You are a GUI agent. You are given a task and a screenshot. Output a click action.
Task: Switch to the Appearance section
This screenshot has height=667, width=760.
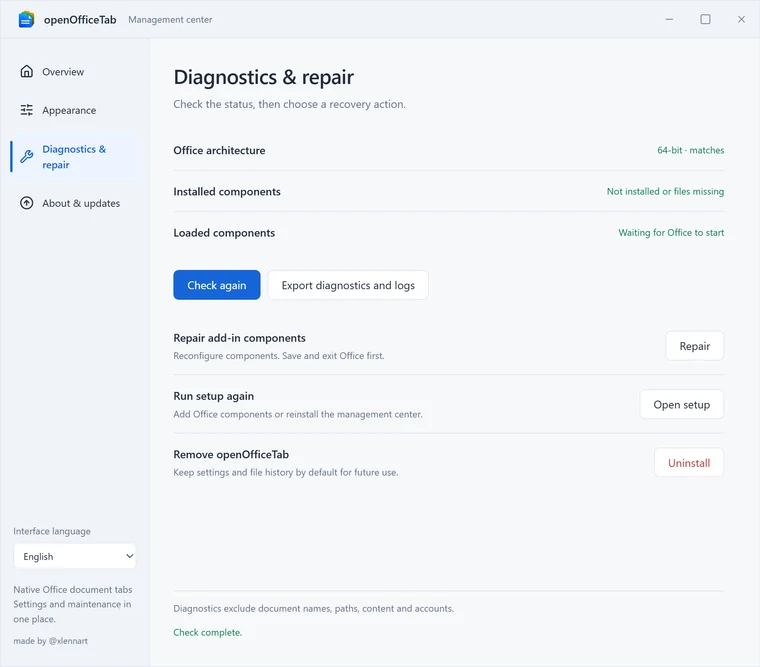pos(75,111)
